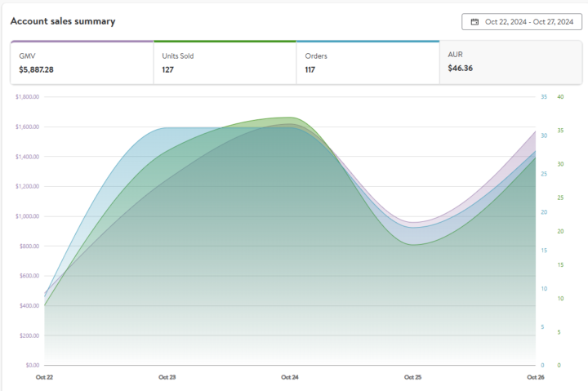
Task: Toggle the Orders metric card
Action: (367, 63)
